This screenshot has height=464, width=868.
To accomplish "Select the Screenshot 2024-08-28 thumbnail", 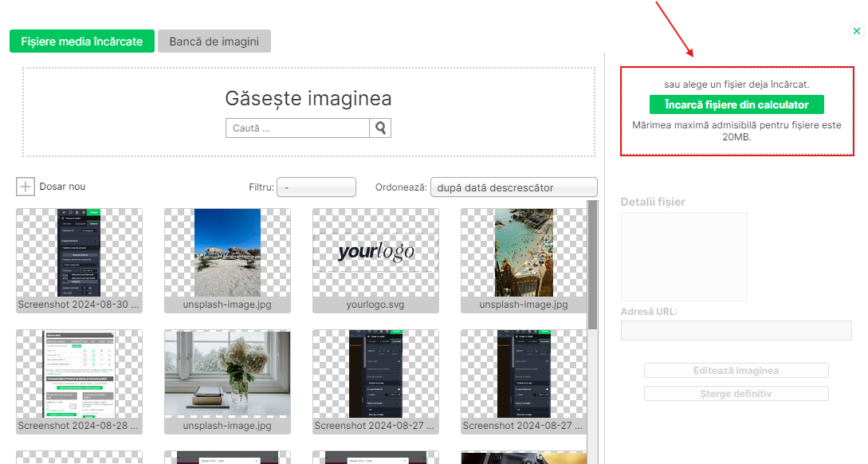I will tap(79, 375).
